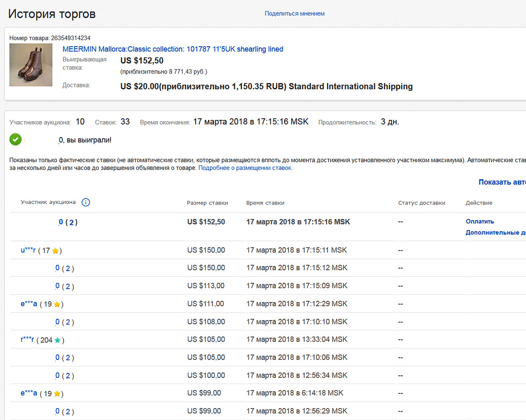Click feedback score 17 for bidder u***r
The height and width of the screenshot is (420, 526).
46,251
